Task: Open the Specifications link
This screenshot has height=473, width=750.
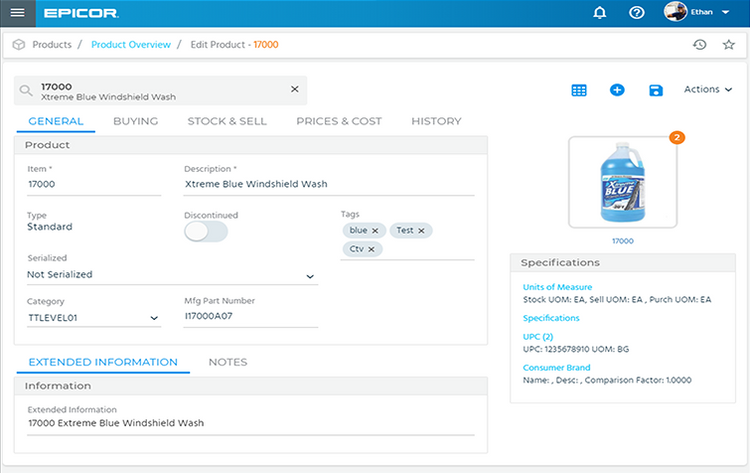Action: pyautogui.click(x=551, y=318)
